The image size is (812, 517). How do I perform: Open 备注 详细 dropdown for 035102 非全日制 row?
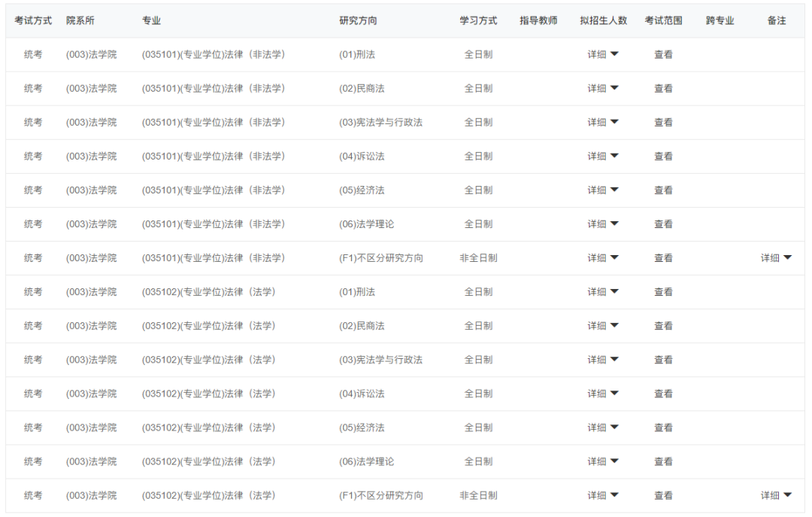(776, 495)
